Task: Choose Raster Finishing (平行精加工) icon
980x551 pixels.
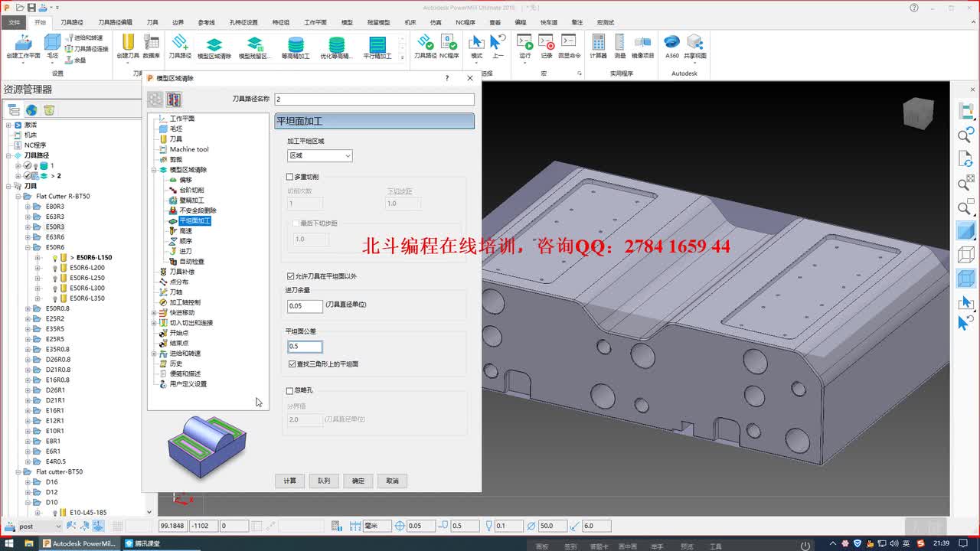Action: click(377, 47)
